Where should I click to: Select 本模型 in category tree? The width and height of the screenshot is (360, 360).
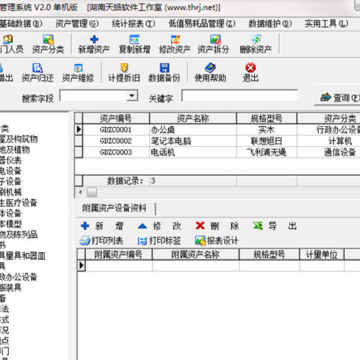click(11, 224)
